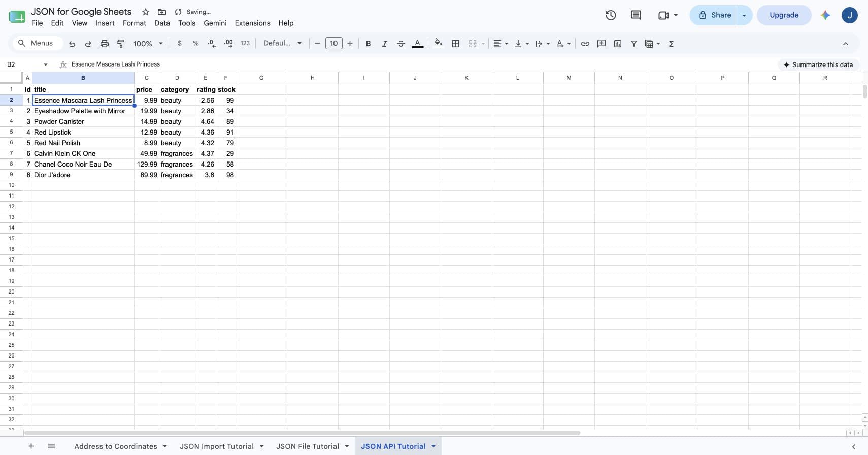This screenshot has width=868, height=455.
Task: Open the Data menu
Action: tap(162, 23)
